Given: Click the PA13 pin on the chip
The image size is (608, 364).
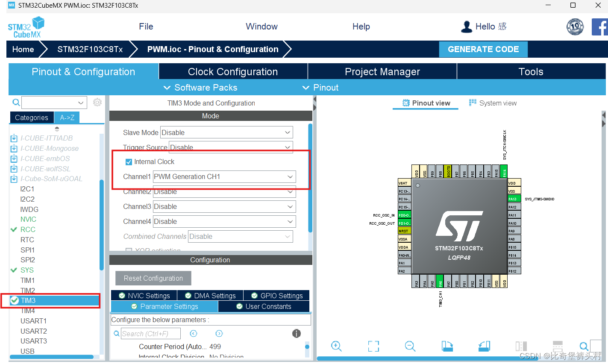Looking at the screenshot, I should (514, 199).
